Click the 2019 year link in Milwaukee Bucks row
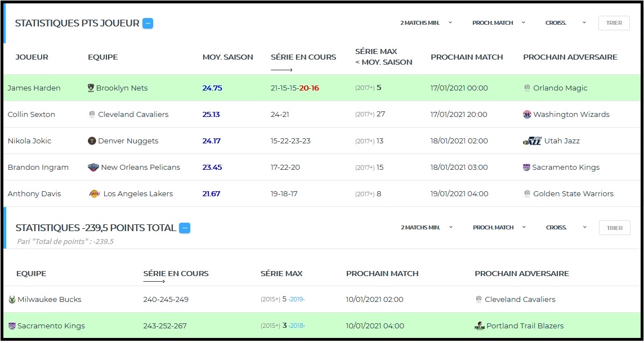 point(296,300)
